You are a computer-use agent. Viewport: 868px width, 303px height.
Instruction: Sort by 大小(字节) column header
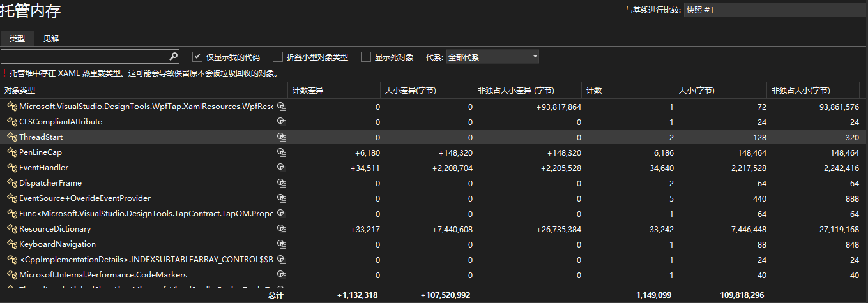[x=720, y=91]
